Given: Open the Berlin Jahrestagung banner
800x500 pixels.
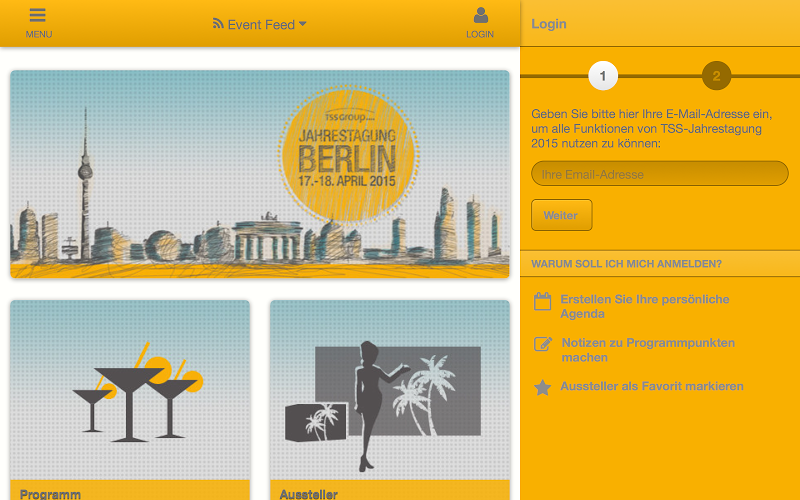Looking at the screenshot, I should coord(260,174).
